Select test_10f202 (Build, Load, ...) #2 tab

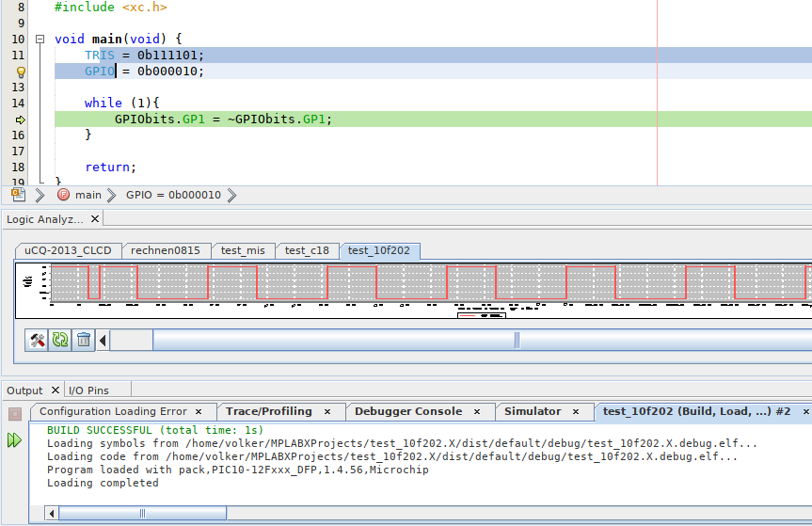coord(696,411)
